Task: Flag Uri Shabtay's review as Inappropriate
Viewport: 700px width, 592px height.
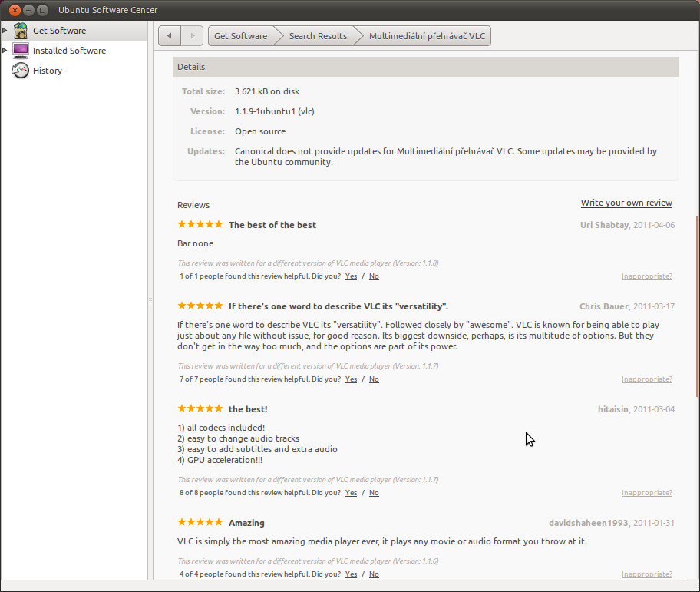Action: click(x=647, y=276)
